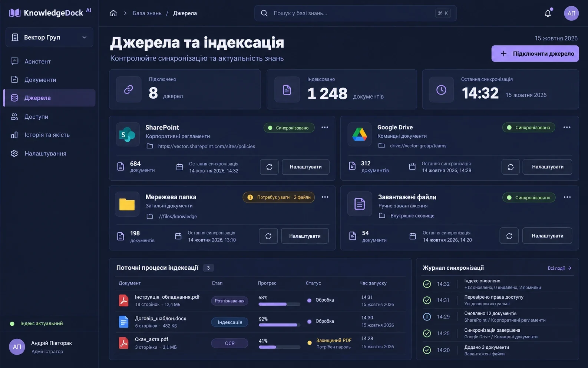The image size is (588, 368).
Task: Click clock icon in Остання синхронізація card
Action: [441, 89]
